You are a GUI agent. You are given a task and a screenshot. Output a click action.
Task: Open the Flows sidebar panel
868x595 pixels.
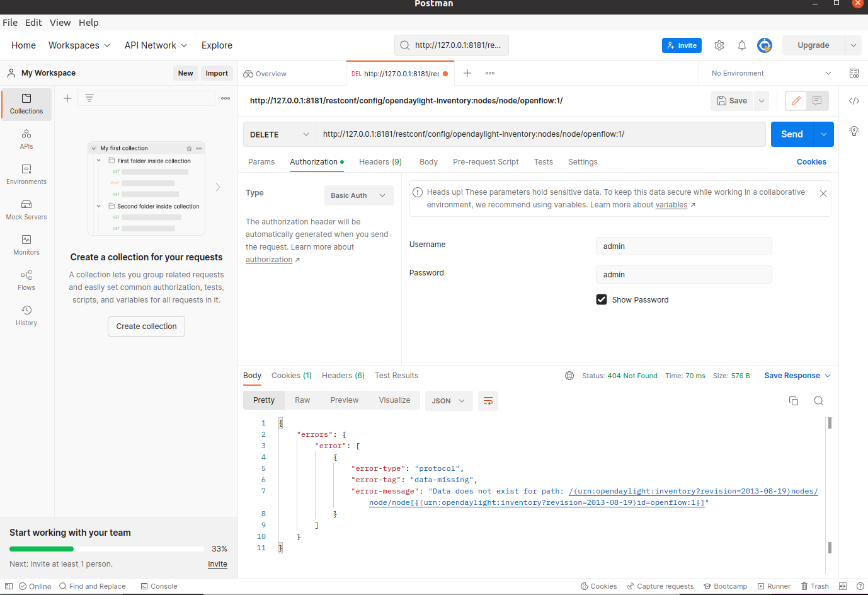point(26,280)
